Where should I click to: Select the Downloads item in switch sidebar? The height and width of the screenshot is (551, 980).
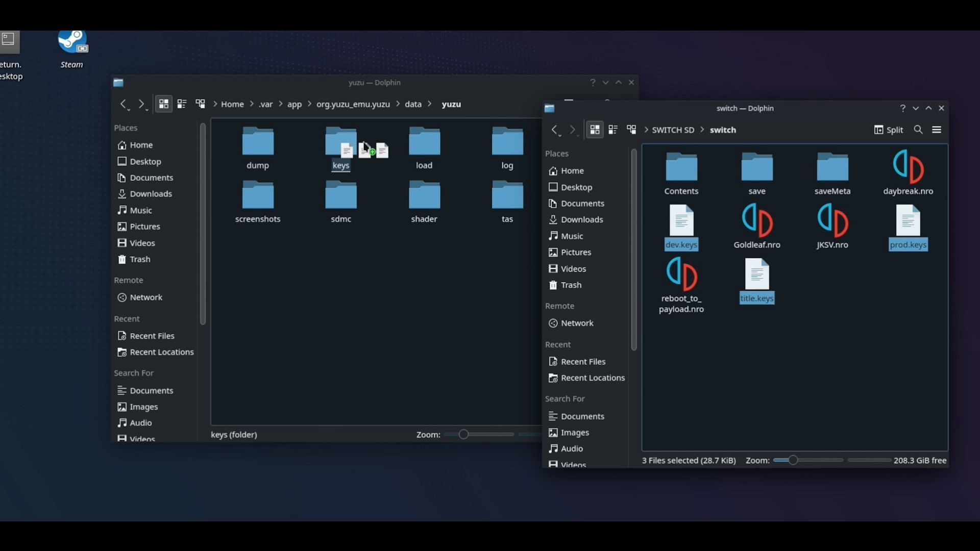click(581, 219)
